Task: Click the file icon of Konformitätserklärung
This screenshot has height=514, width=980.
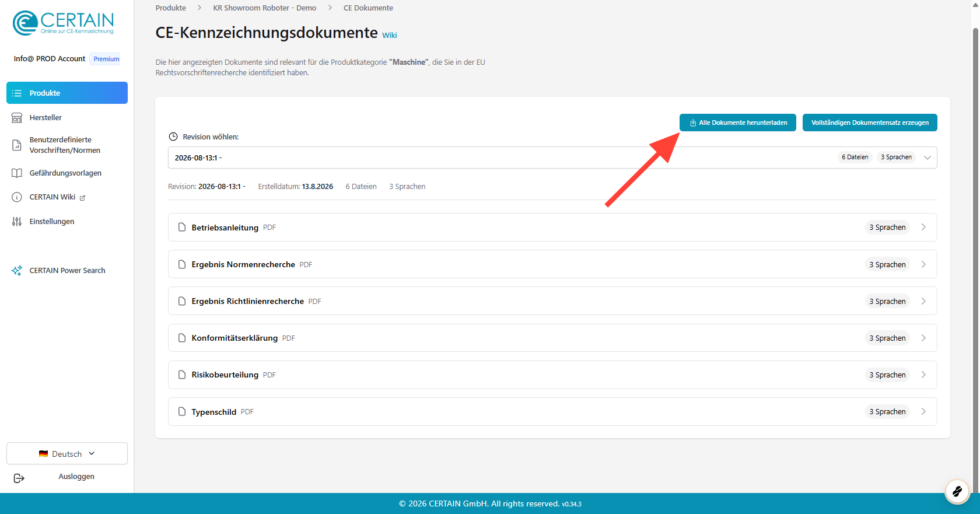Action: tap(182, 338)
